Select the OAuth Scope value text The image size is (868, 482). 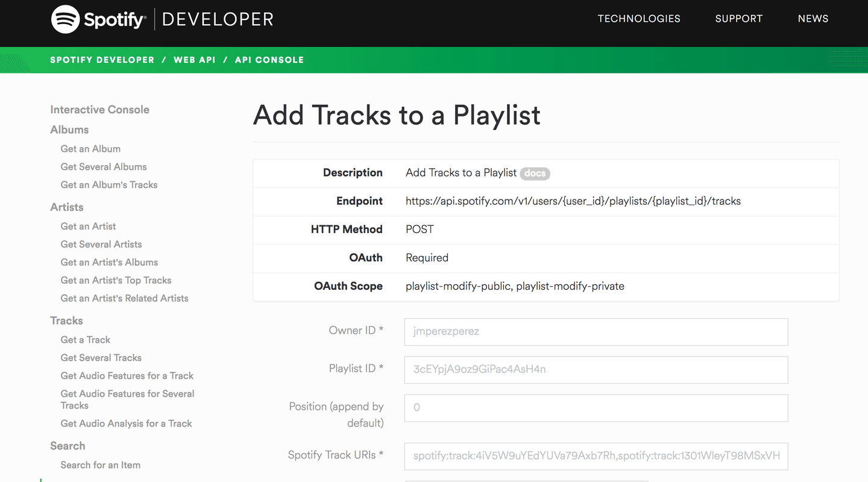pos(515,287)
